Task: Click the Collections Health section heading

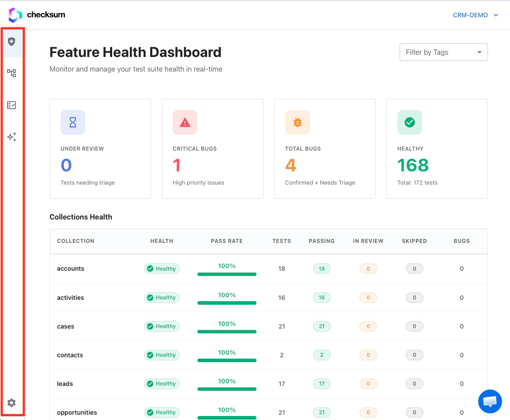Action: point(81,217)
